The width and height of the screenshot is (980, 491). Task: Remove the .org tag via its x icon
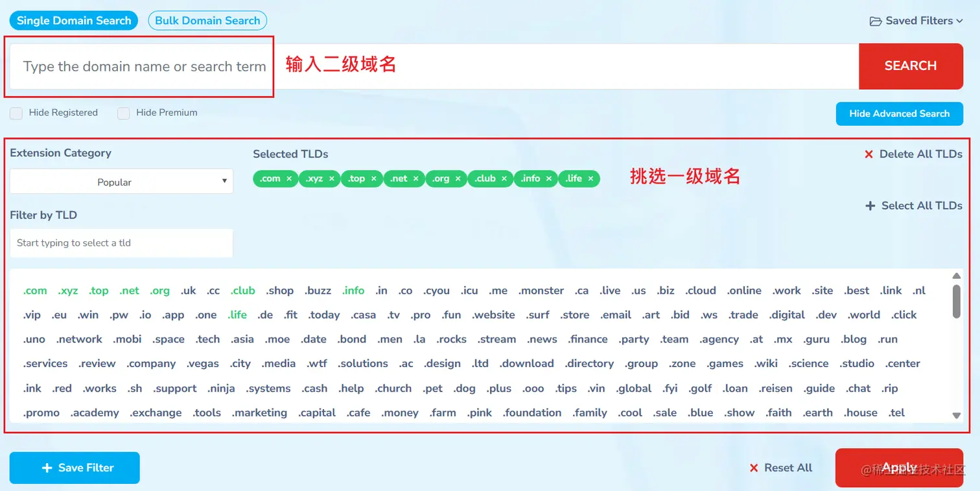[458, 178]
